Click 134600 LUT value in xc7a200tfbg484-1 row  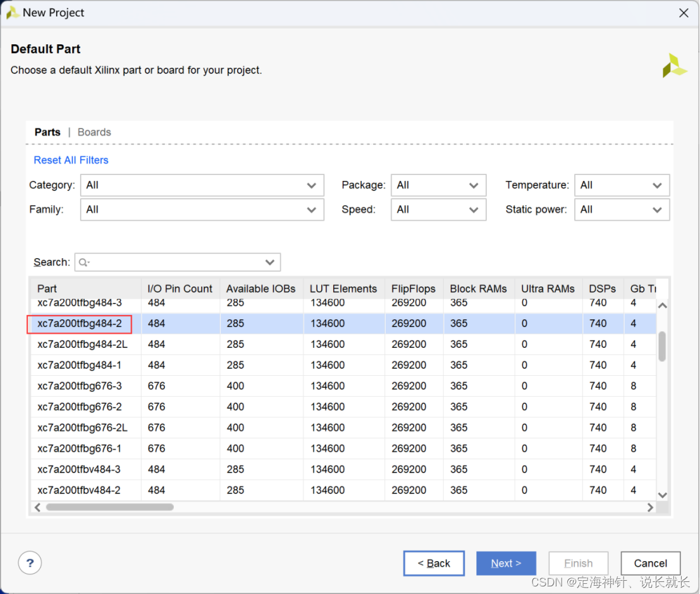click(x=328, y=366)
